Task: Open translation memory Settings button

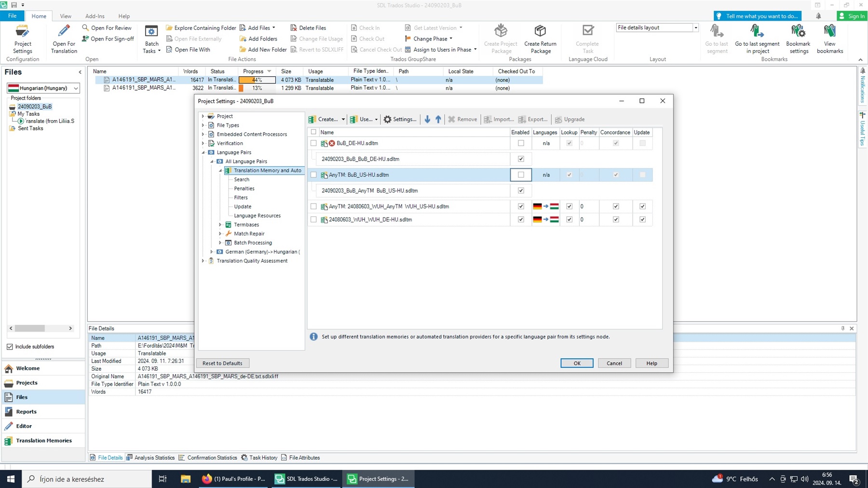Action: pyautogui.click(x=400, y=119)
